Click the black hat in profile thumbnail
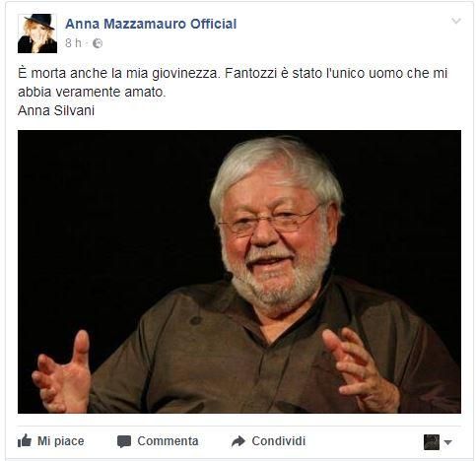The width and height of the screenshot is (476, 461). pyautogui.click(x=41, y=21)
